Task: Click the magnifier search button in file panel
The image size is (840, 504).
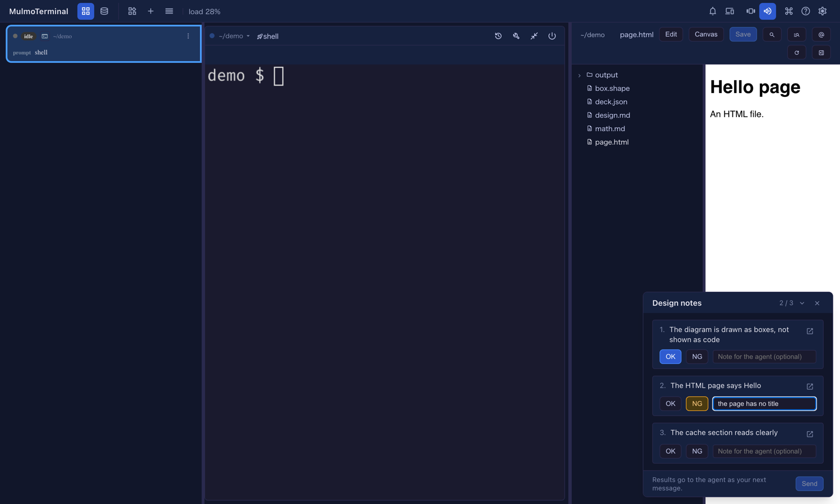Action: (x=772, y=35)
